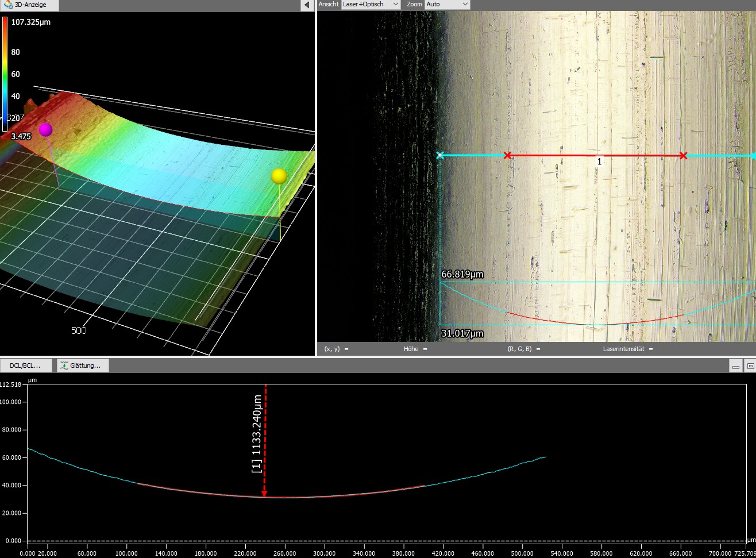Open the Ansicht dropdown showing Laser+Optisch
This screenshot has height=558, width=756.
click(371, 4)
